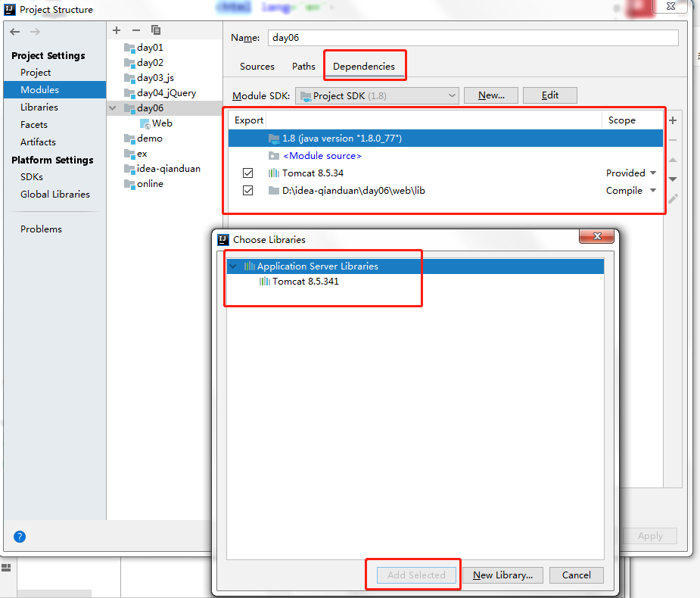Select the <Module source> row
Viewport: 700px width, 598px height.
[446, 156]
